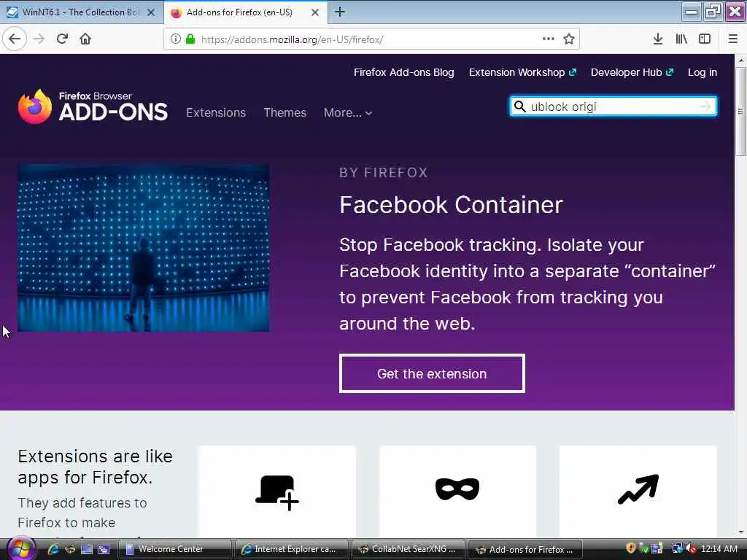
Task: Open the downloads arrow icon
Action: click(658, 39)
